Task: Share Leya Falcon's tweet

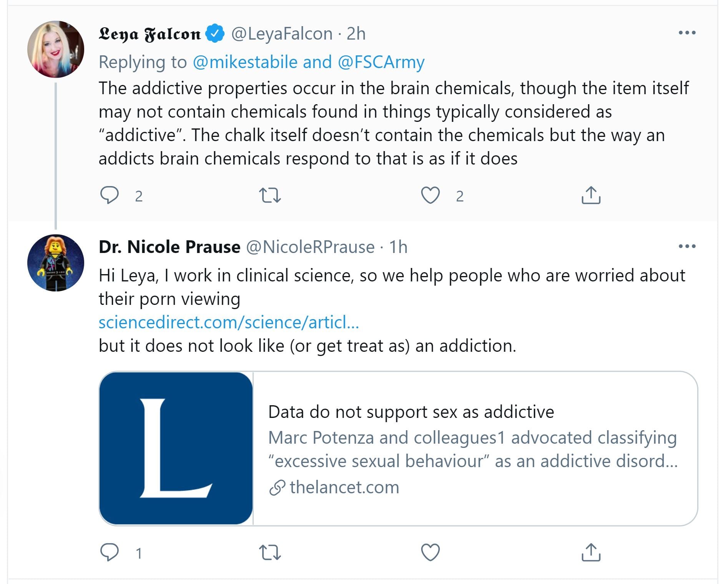Action: click(591, 195)
